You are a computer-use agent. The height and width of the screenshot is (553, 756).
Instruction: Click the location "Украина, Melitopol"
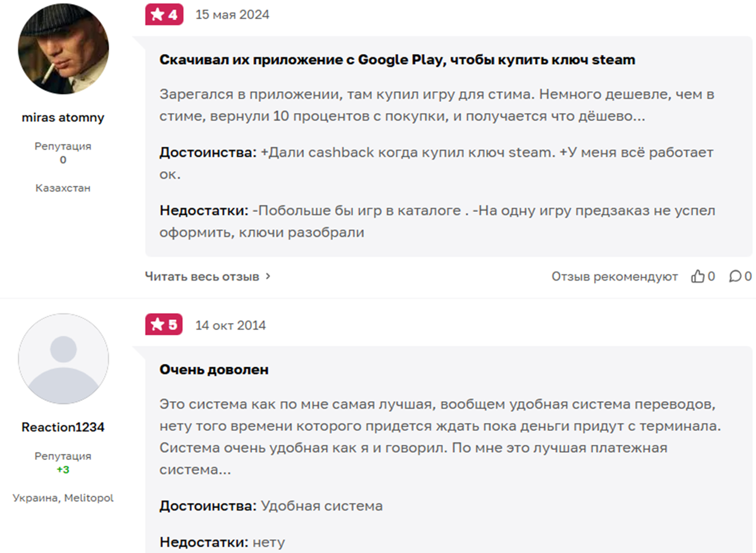click(x=63, y=498)
